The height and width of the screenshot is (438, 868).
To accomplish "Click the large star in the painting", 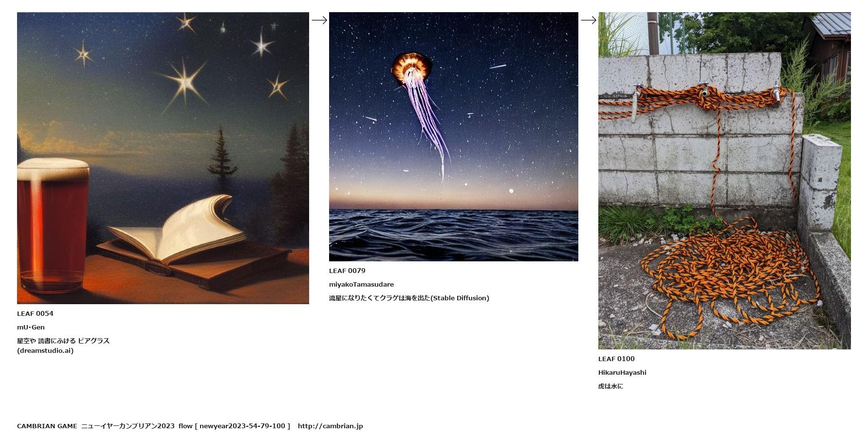I will pyautogui.click(x=185, y=82).
